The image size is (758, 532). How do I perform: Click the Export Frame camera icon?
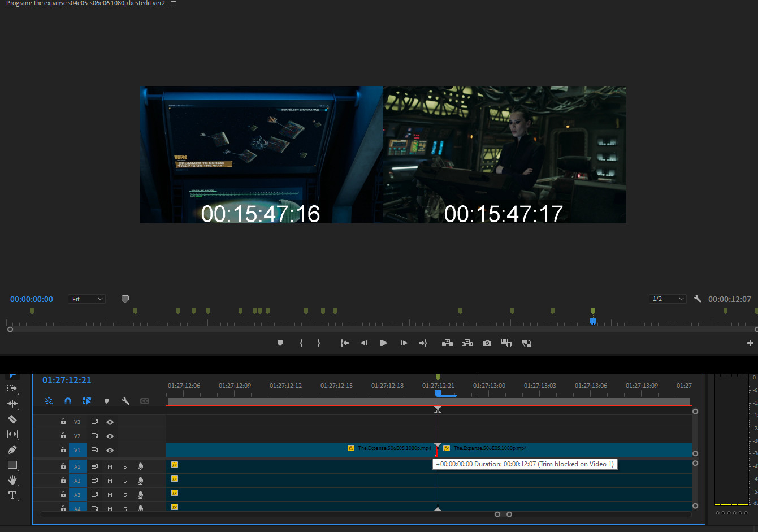click(487, 343)
